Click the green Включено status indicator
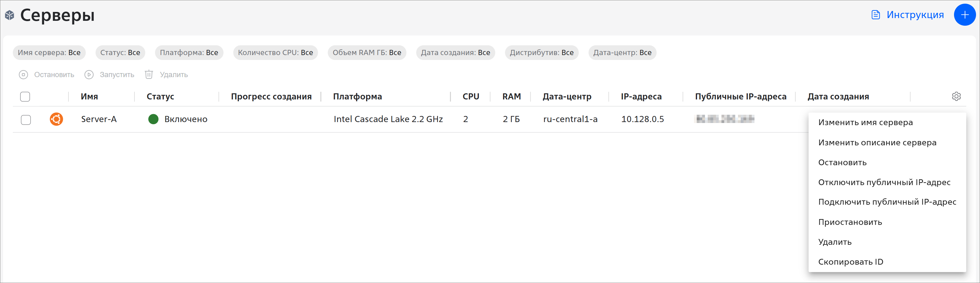 tap(153, 119)
